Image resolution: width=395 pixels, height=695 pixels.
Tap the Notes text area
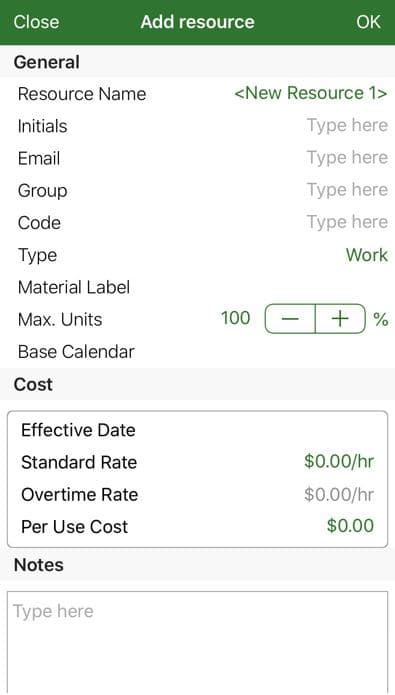coord(197,643)
